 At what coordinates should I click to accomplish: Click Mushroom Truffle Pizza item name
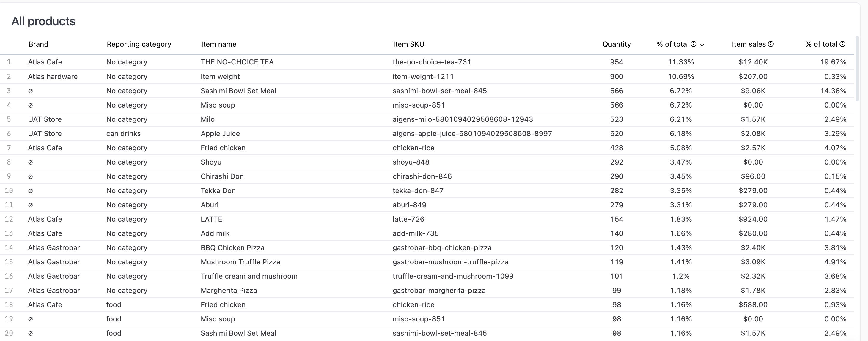click(x=240, y=262)
